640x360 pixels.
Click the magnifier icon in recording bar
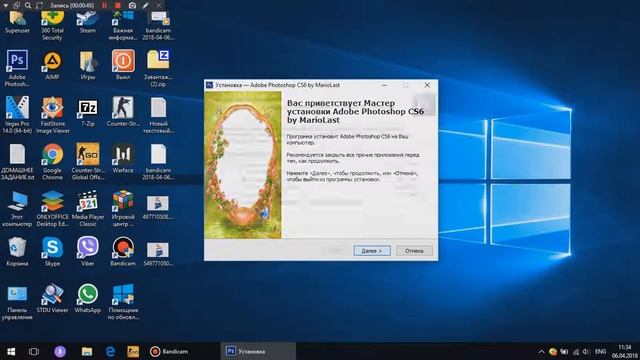(28, 5)
